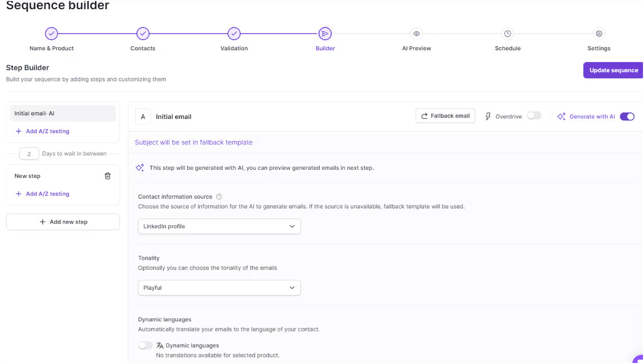Open the LinkedIn profile source dropdown
The width and height of the screenshot is (644, 364).
point(219,226)
